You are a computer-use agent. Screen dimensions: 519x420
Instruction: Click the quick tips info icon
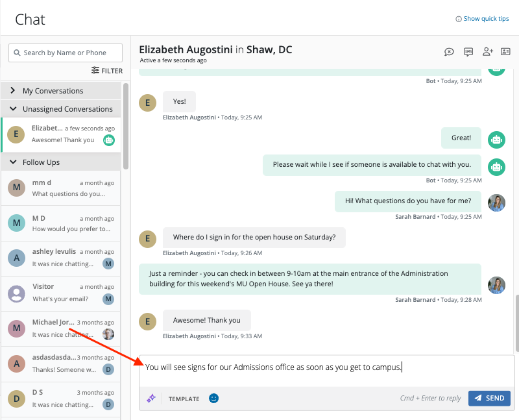coord(459,19)
